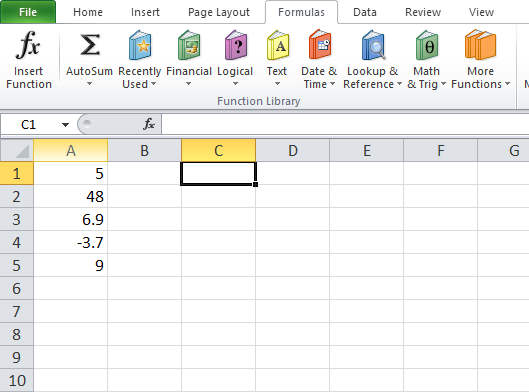
Task: Expand the Lookup & Reference dropdown arrow
Action: tap(399, 84)
